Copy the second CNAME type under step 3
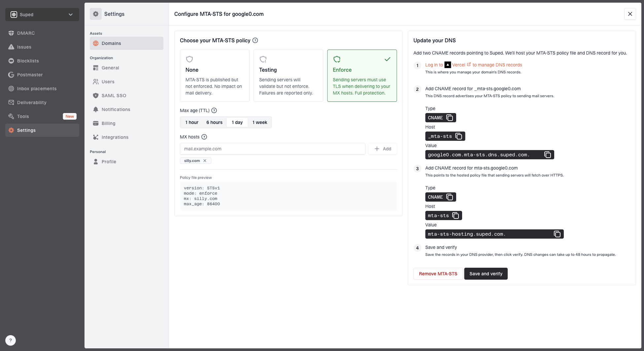This screenshot has width=644, height=351. [x=449, y=197]
